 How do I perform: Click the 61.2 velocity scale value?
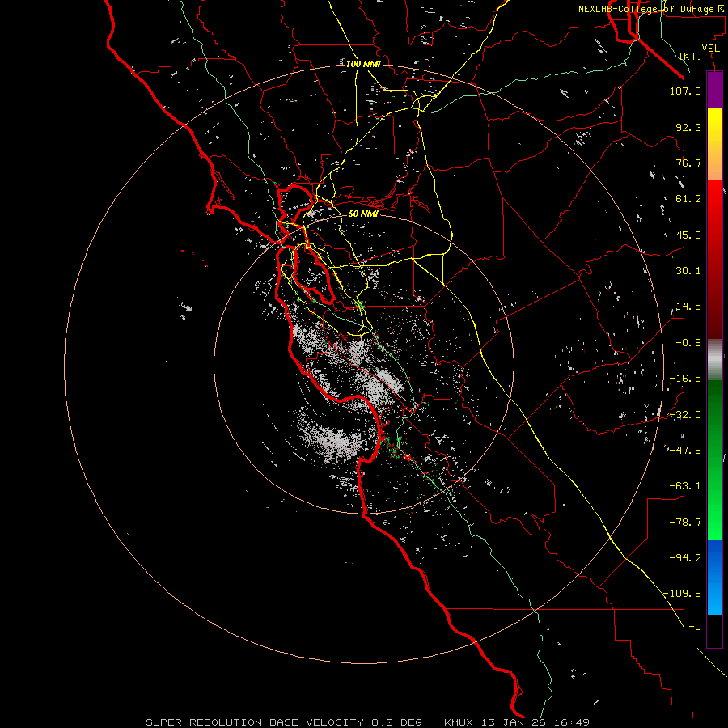click(688, 199)
